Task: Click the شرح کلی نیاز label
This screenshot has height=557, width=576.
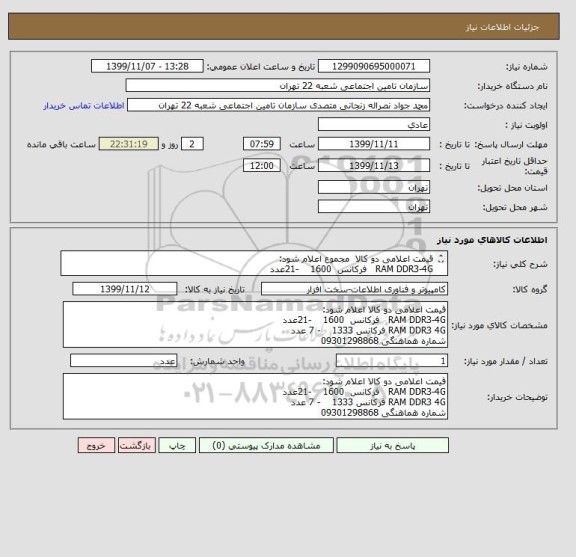Action: pyautogui.click(x=520, y=264)
